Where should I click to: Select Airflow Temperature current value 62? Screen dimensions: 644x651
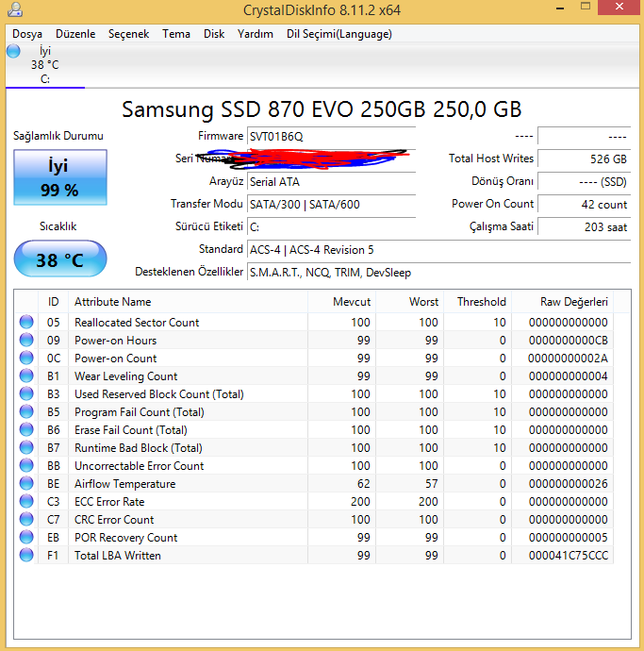[364, 484]
